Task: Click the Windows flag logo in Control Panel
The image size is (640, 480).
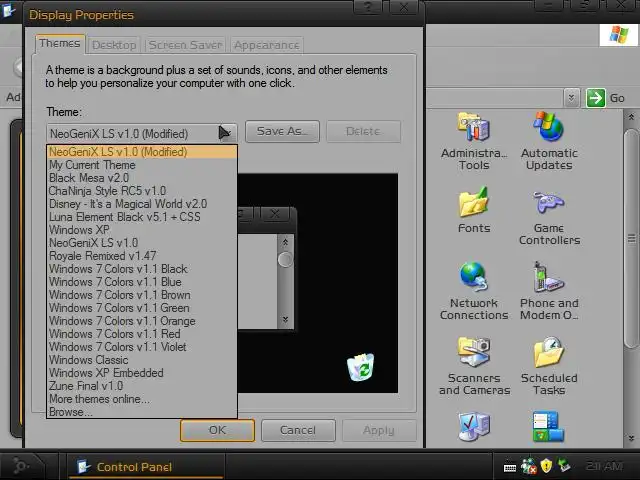Action: tap(619, 35)
